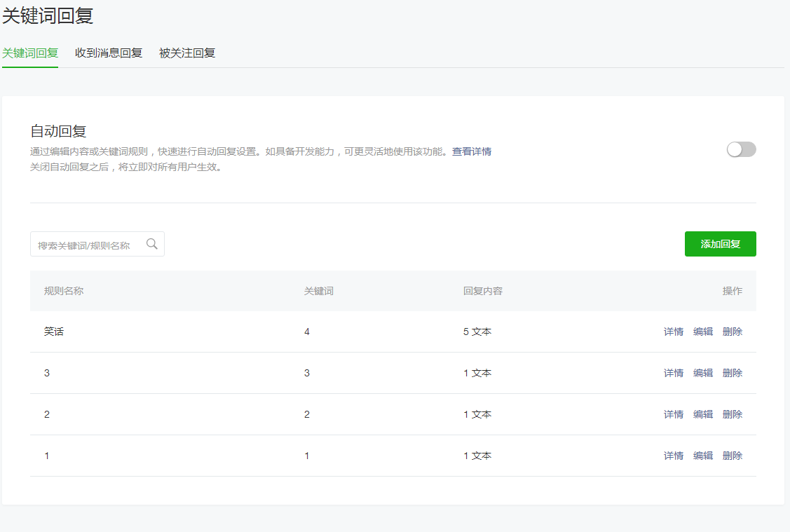
Task: Click the 5 文本 reply content cell
Action: tap(477, 332)
